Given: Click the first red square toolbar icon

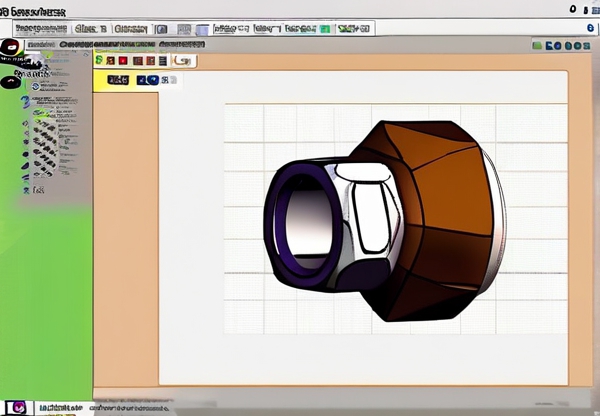Looking at the screenshot, I should [123, 61].
